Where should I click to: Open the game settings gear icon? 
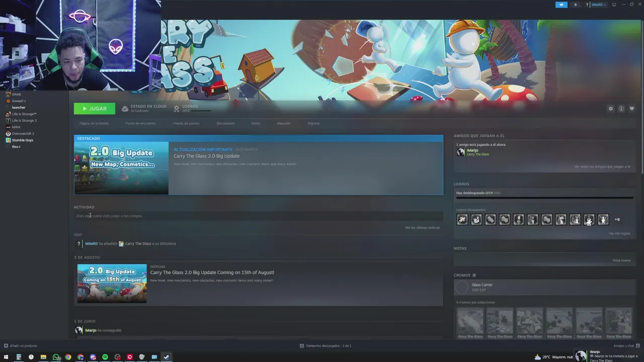pyautogui.click(x=611, y=109)
